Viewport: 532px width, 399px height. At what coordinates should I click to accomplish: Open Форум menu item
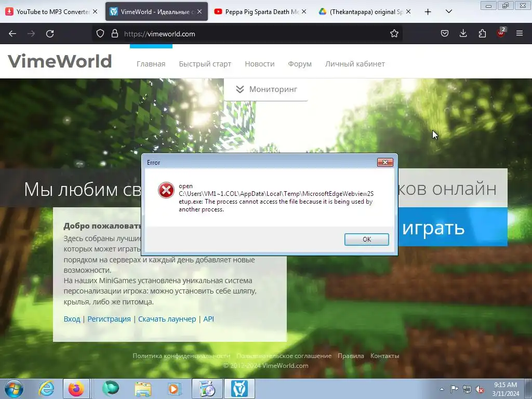point(300,64)
